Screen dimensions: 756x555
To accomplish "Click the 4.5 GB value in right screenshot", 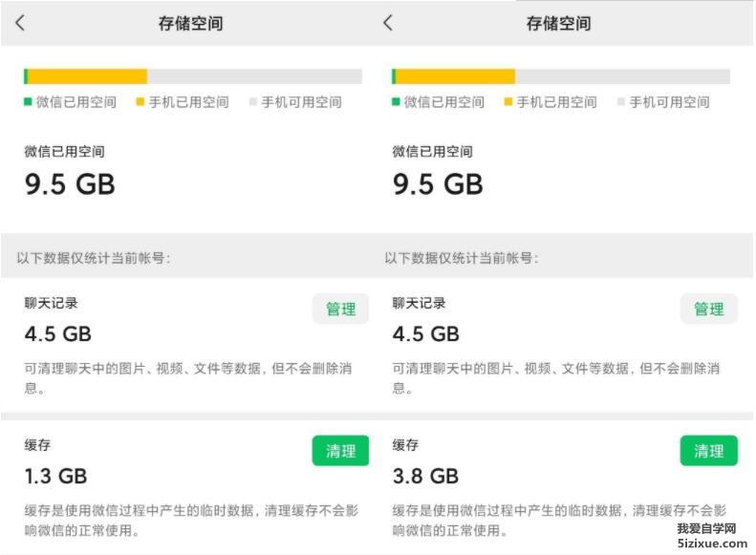I will 425,334.
